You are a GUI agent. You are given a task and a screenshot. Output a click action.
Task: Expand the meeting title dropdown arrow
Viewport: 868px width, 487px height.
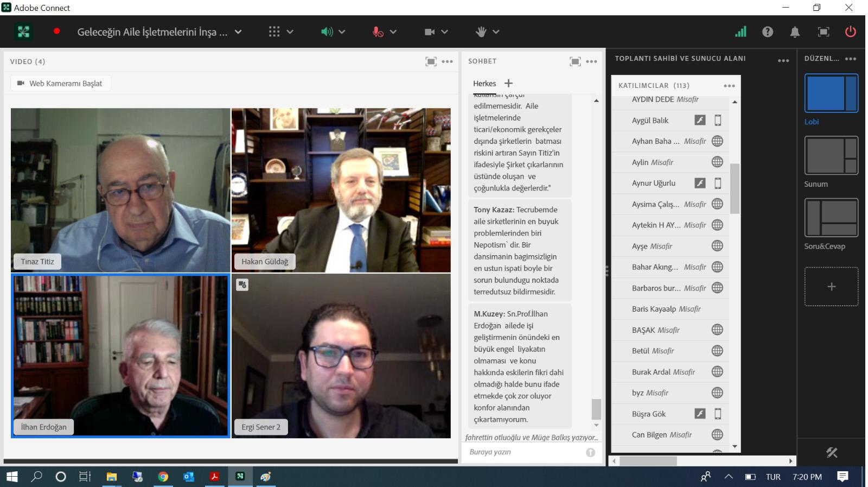pyautogui.click(x=238, y=32)
